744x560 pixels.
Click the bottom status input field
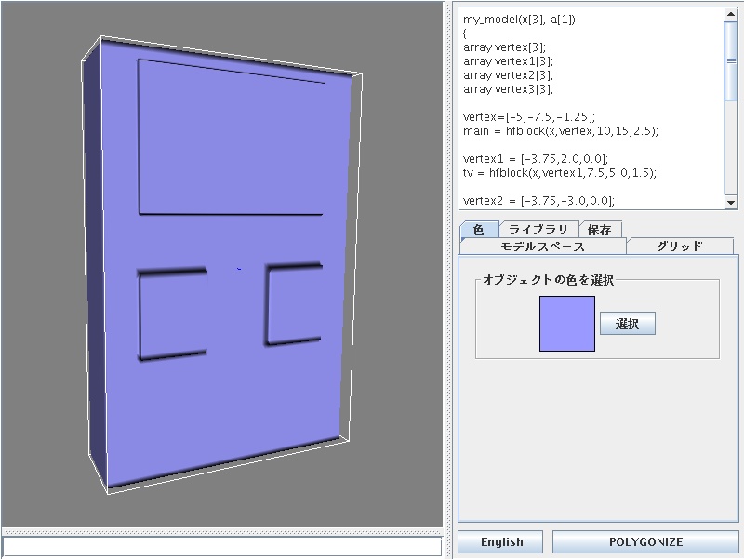tap(222, 547)
